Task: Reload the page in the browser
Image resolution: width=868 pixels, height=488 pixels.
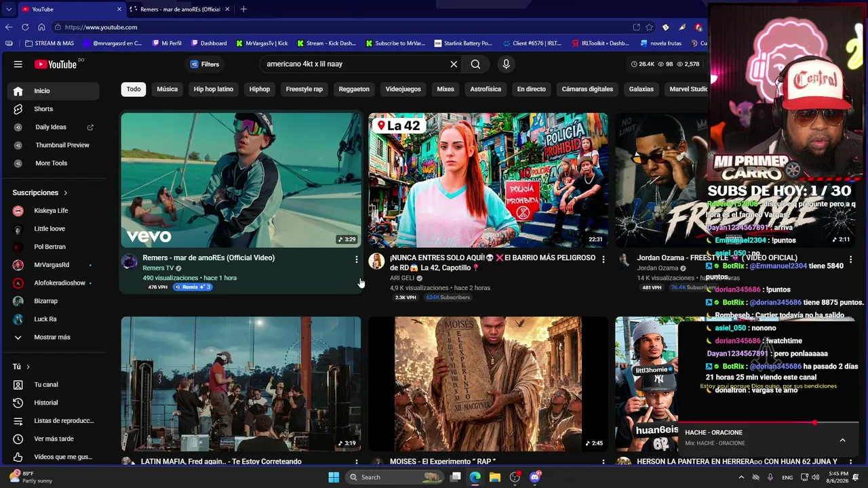Action: (25, 27)
